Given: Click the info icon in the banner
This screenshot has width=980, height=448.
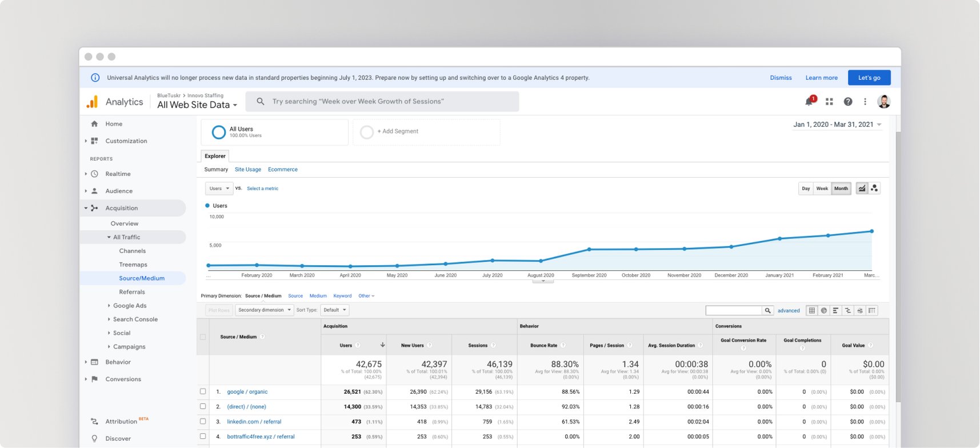Looking at the screenshot, I should click(x=95, y=78).
